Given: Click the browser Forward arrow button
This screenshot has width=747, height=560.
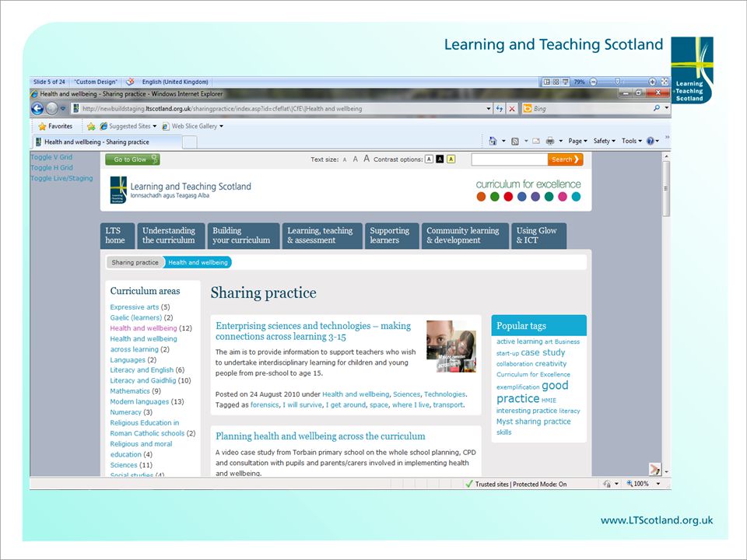Looking at the screenshot, I should tap(51, 109).
